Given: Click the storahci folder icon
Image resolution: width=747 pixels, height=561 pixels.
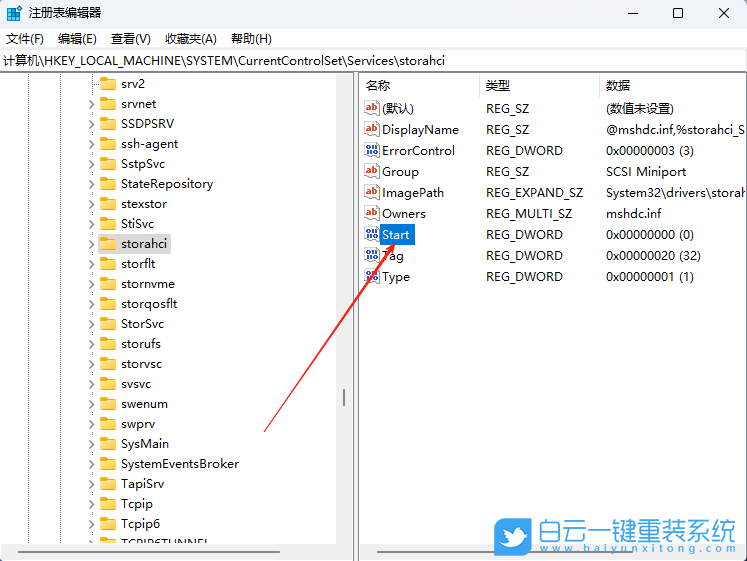Looking at the screenshot, I should 108,244.
